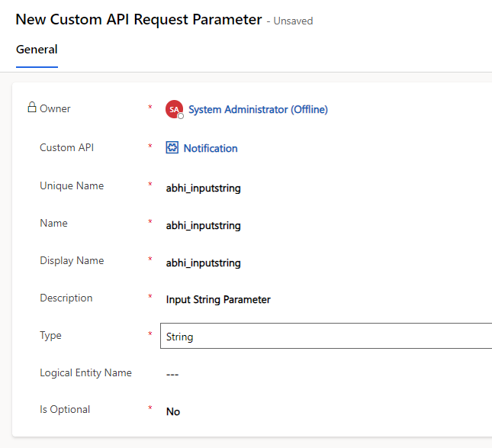492x448 pixels.
Task: Click the Display Name label
Action: (x=72, y=260)
